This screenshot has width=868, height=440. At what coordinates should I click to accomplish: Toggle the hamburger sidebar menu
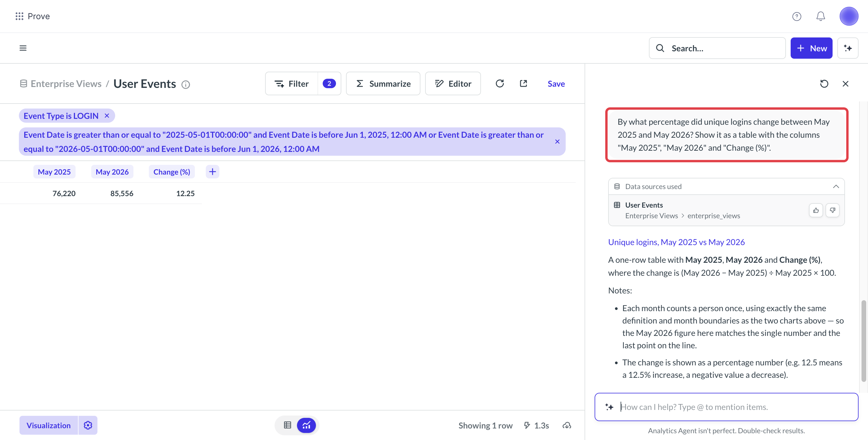click(23, 48)
